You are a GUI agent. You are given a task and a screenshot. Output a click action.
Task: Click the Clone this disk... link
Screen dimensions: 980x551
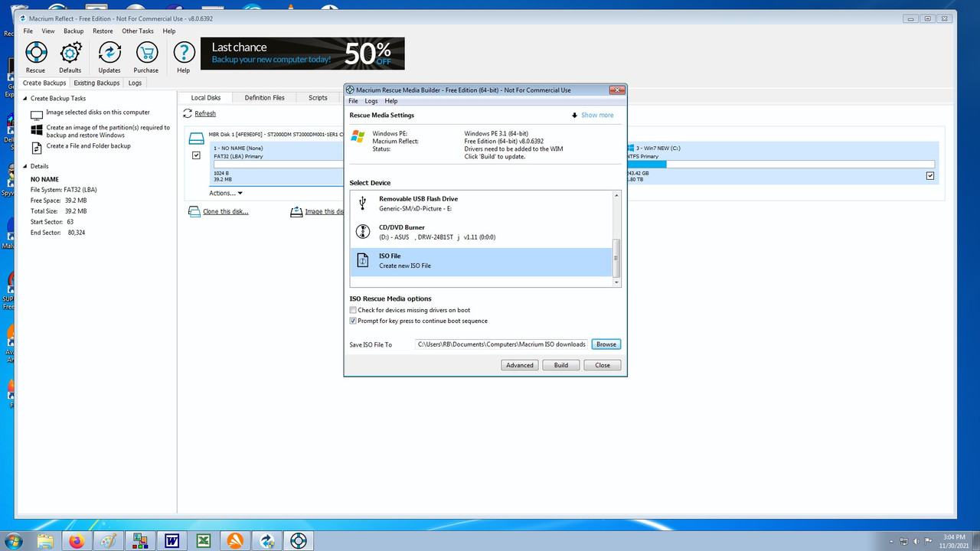[225, 212]
